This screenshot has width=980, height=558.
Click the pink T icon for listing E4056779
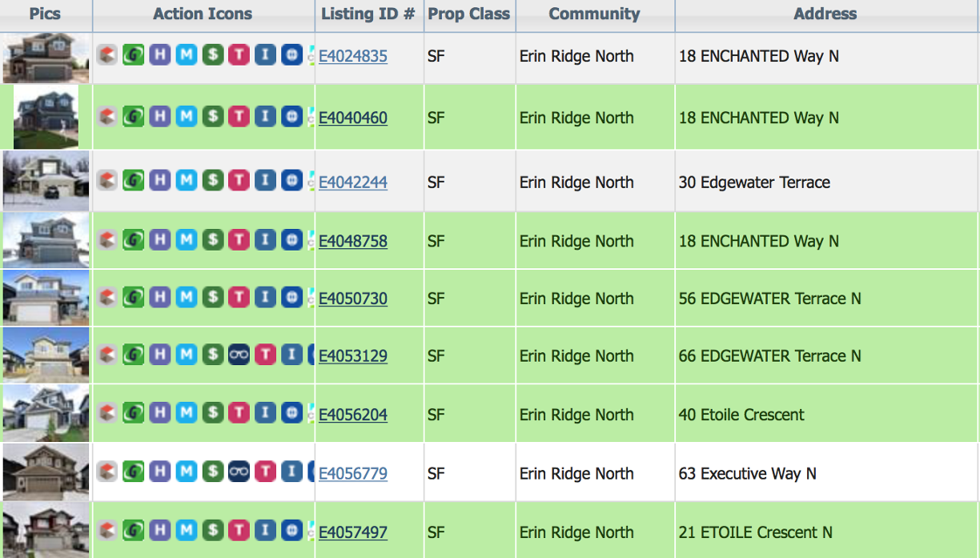click(x=266, y=472)
